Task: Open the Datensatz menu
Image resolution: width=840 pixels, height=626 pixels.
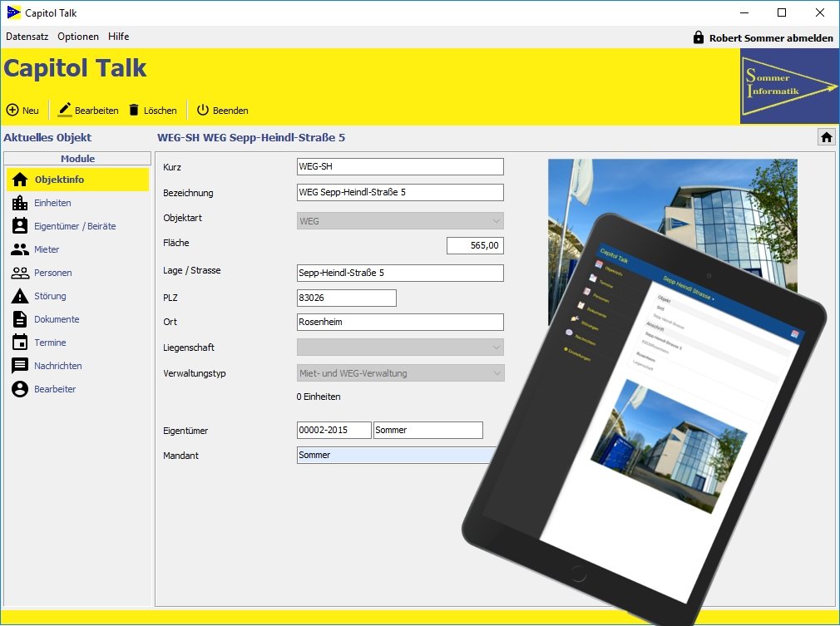Action: coord(27,37)
